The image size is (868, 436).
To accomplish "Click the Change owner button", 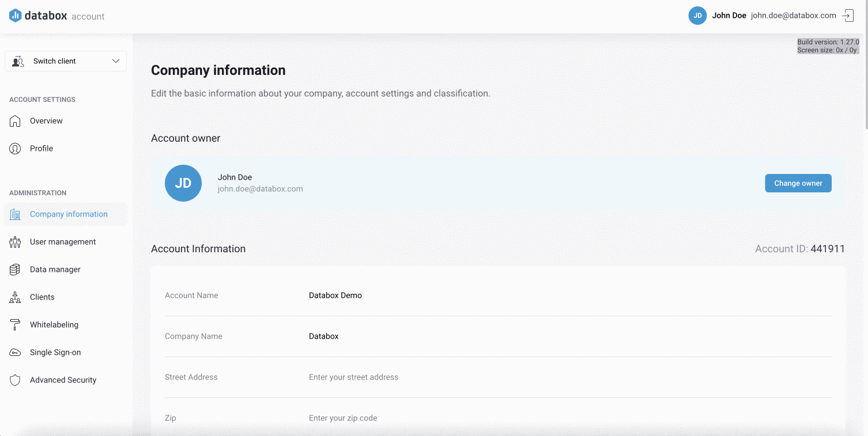I will (798, 183).
